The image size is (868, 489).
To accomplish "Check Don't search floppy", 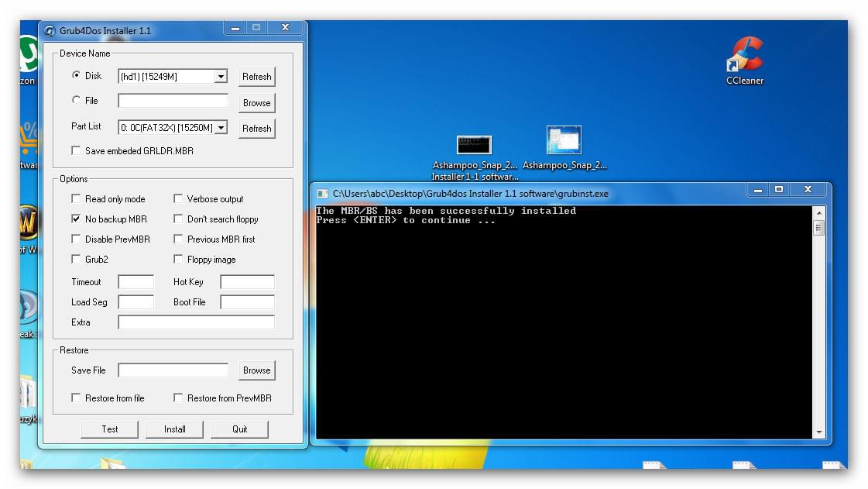I will (177, 219).
